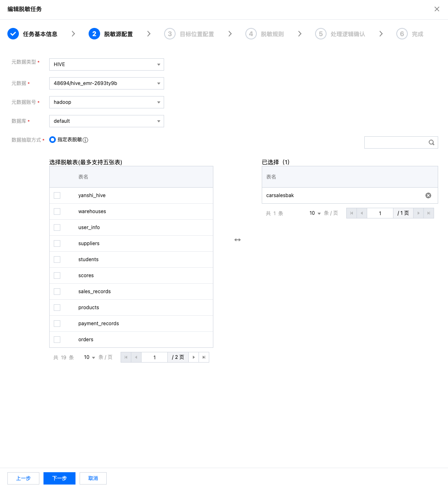Click the transfer arrows icon between lists
The image size is (448, 487).
point(238,240)
